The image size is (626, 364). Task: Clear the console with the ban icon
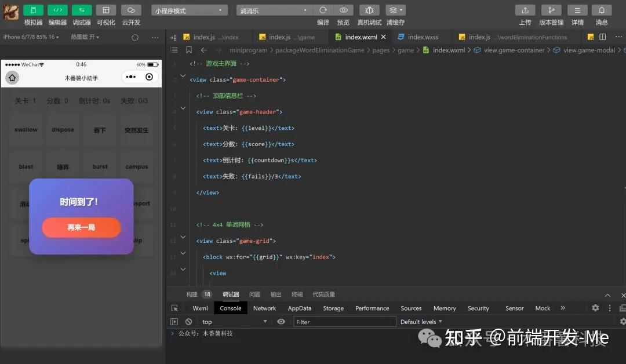coord(188,322)
